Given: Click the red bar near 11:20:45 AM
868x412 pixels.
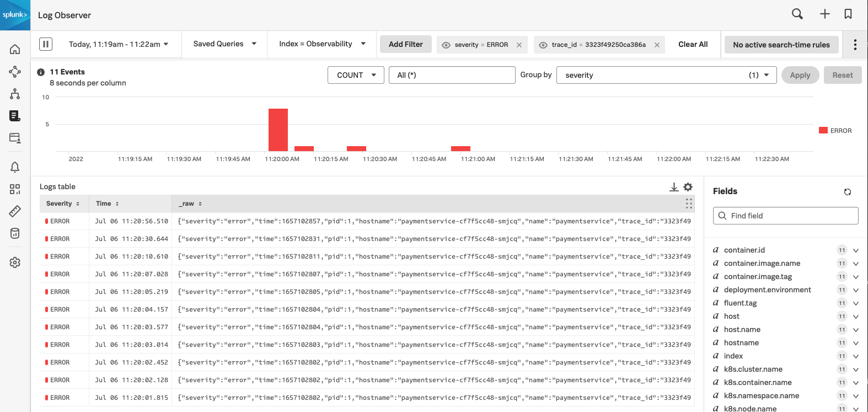Looking at the screenshot, I should (x=460, y=148).
